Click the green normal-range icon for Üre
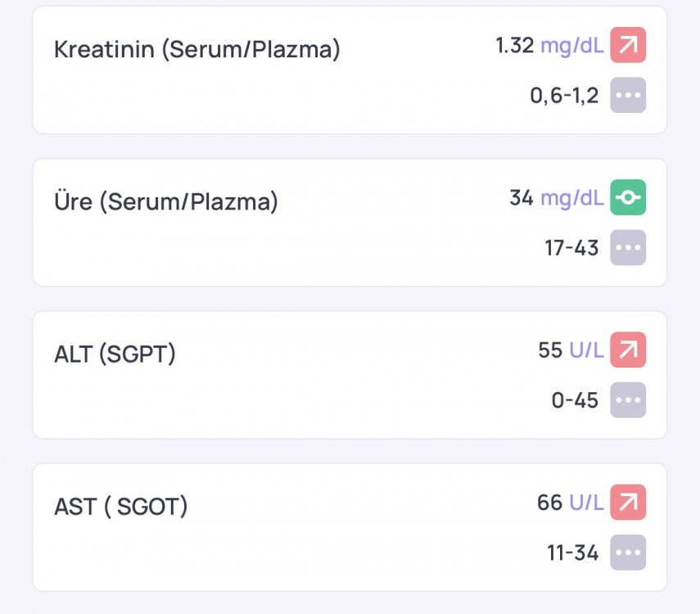 click(628, 197)
